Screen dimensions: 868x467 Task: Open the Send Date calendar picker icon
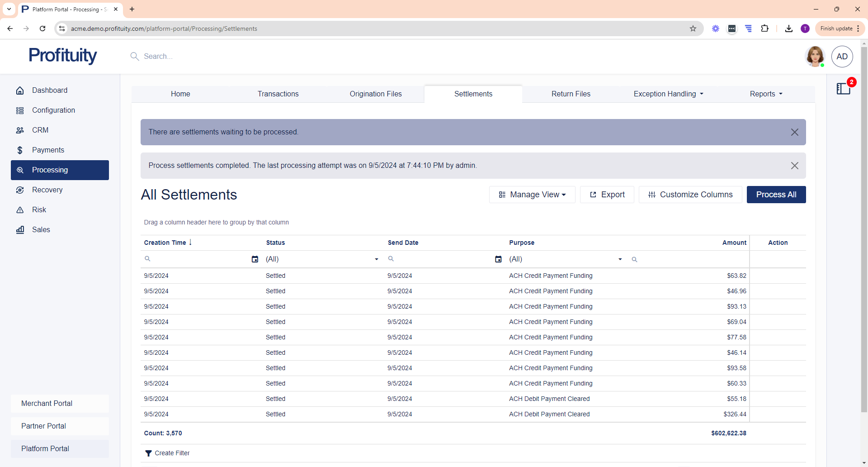498,259
